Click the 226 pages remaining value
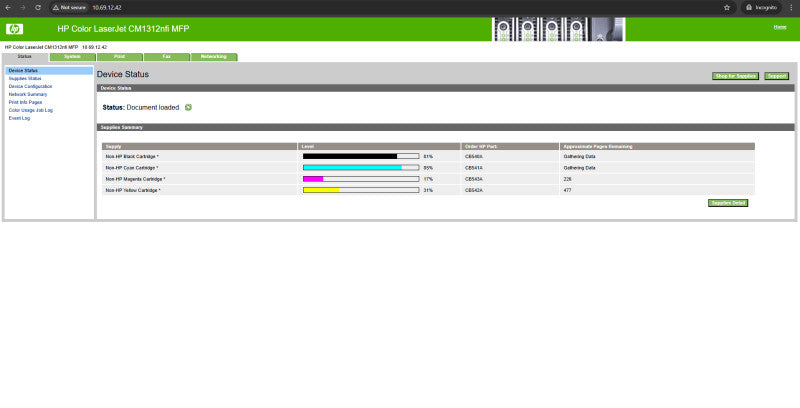 click(567, 179)
